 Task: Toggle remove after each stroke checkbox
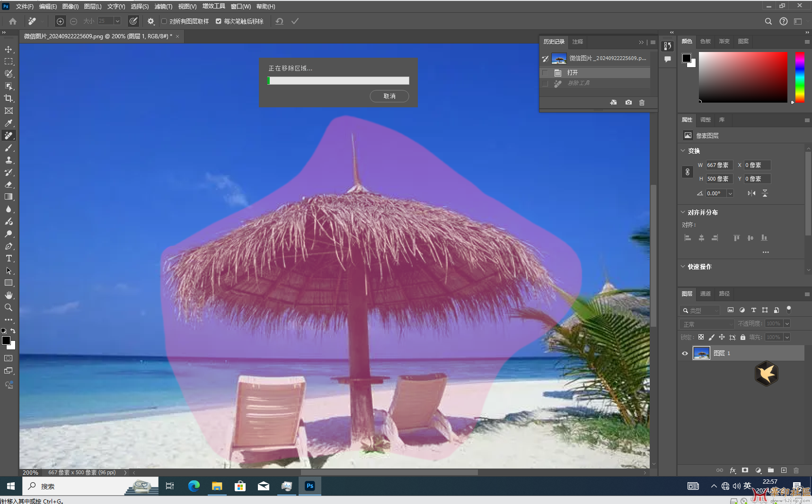[x=219, y=21]
